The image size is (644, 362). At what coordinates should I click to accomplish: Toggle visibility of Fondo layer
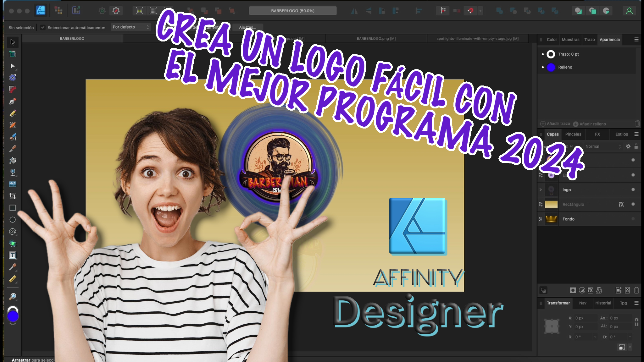(633, 219)
